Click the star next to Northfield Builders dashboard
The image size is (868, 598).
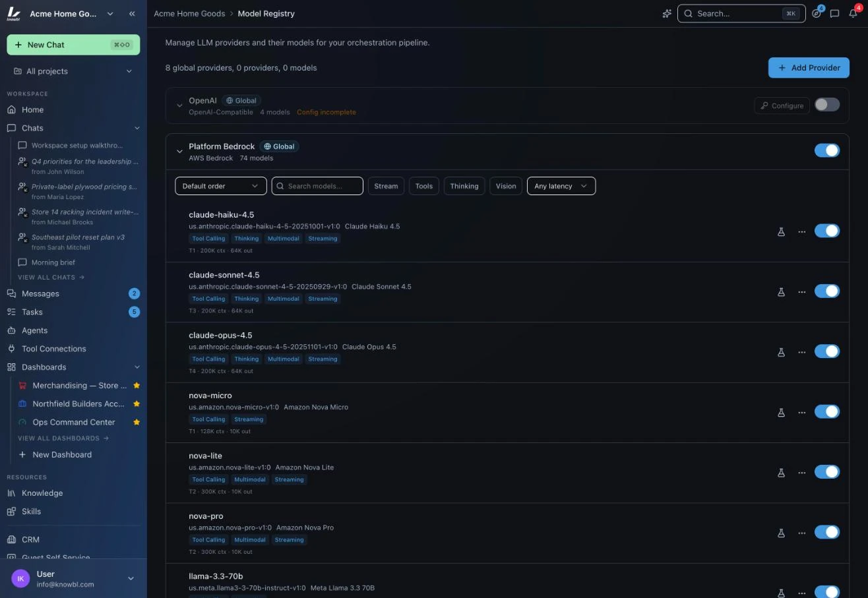coord(137,404)
